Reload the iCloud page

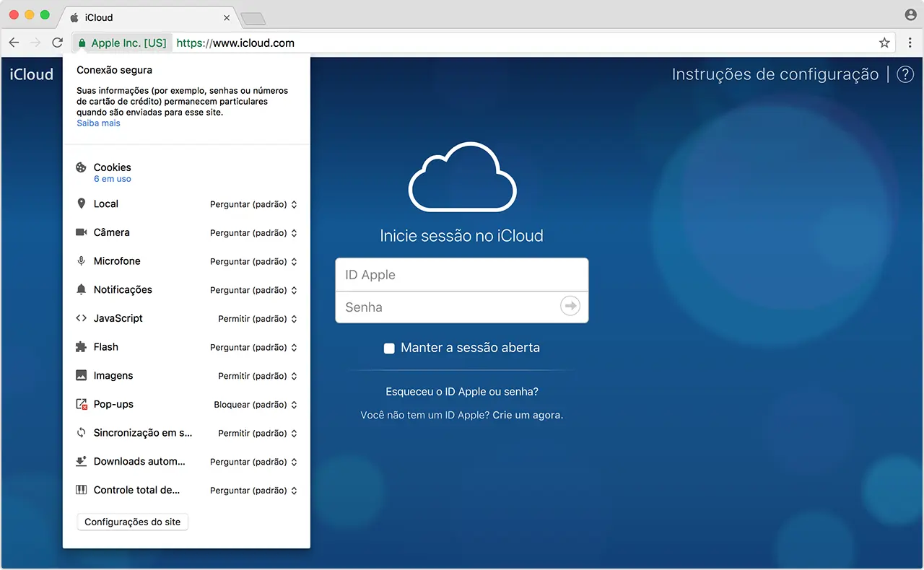point(58,43)
